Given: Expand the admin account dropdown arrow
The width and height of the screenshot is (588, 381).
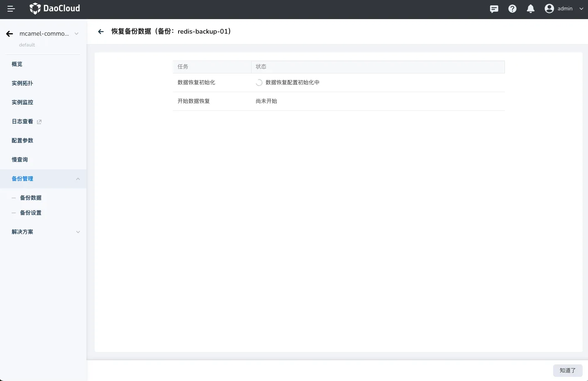Looking at the screenshot, I should click(581, 9).
